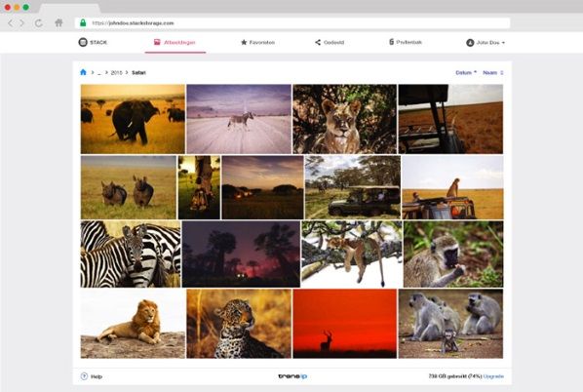Click the STACK logo icon
583x392 pixels.
point(83,42)
